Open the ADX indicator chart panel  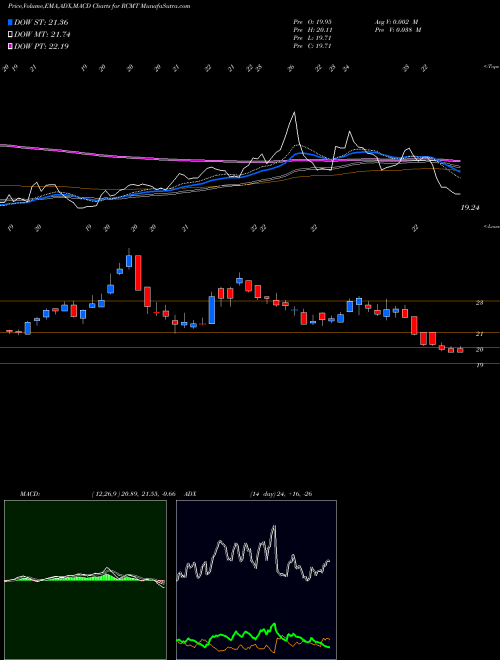point(256,580)
